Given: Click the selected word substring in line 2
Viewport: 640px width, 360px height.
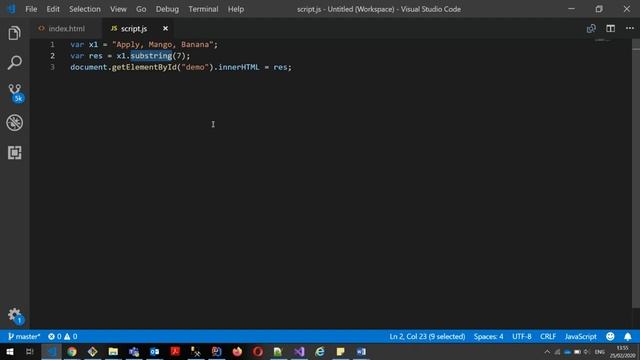Looking at the screenshot, I should [151, 56].
